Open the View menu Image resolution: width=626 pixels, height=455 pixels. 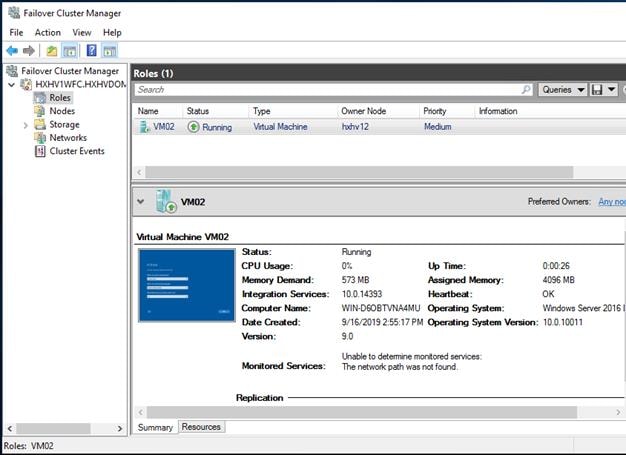[82, 33]
